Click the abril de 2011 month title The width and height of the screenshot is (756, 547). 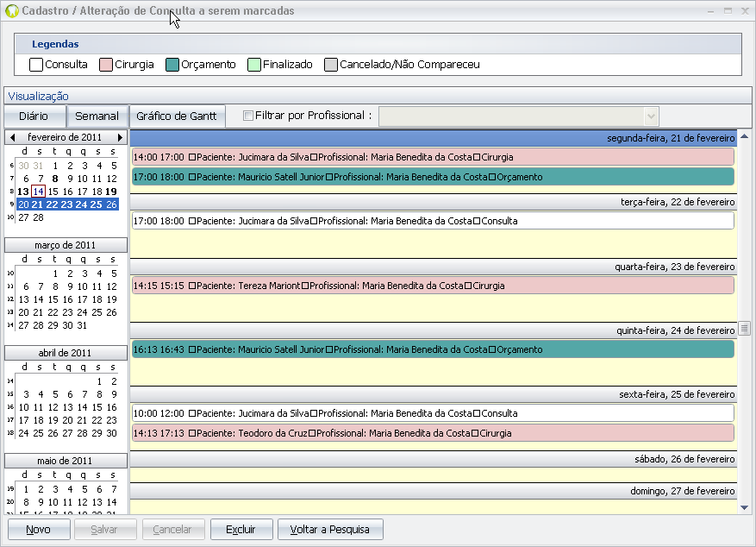pos(66,353)
